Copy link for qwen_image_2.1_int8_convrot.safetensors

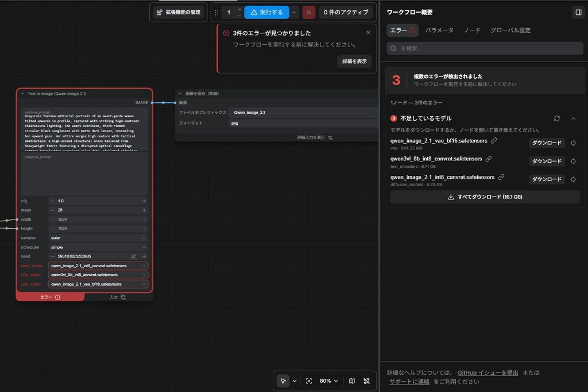click(501, 177)
